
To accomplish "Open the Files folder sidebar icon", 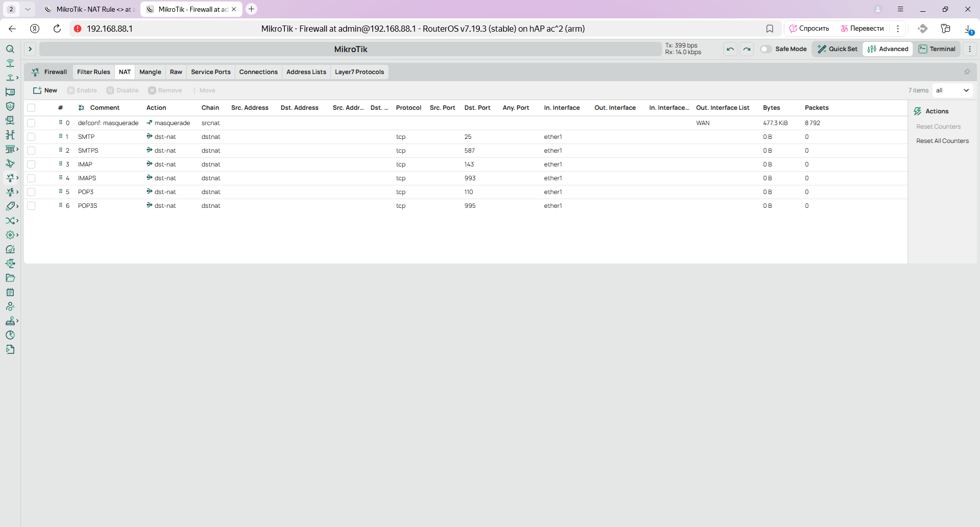I will (x=10, y=278).
